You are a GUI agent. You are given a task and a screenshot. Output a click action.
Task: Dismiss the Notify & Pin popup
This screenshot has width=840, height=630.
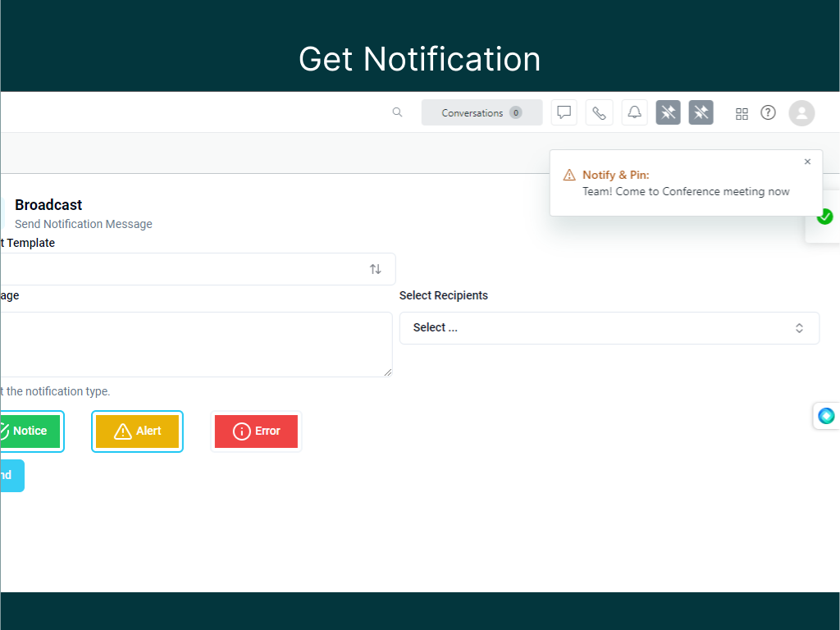[x=807, y=162]
